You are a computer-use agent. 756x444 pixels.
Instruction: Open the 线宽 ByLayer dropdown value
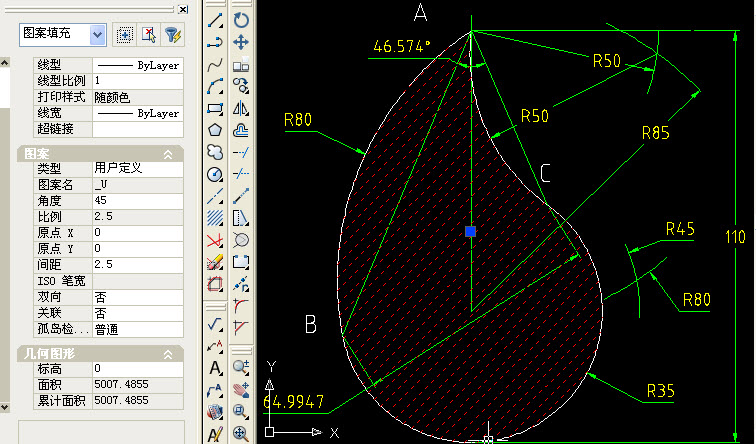138,113
